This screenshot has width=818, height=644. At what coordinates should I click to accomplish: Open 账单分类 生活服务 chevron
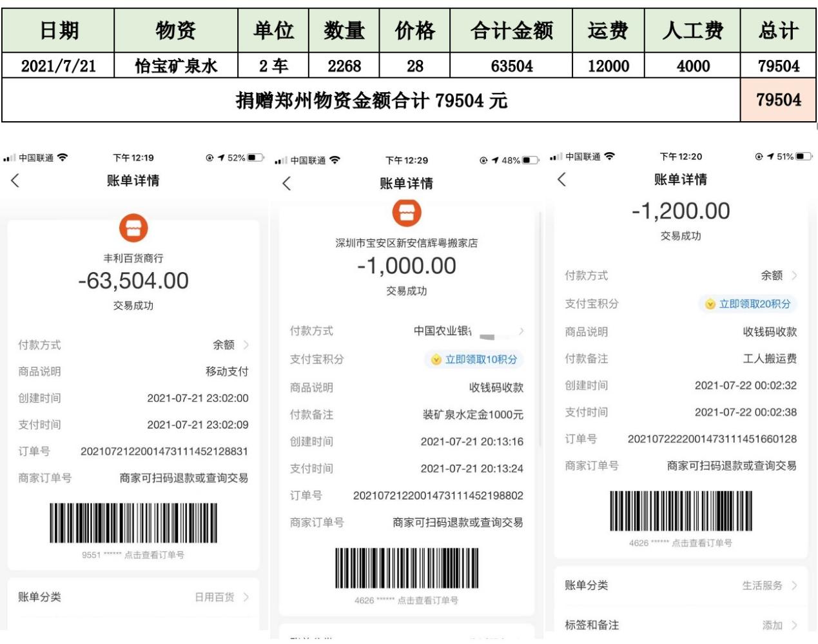pos(794,586)
